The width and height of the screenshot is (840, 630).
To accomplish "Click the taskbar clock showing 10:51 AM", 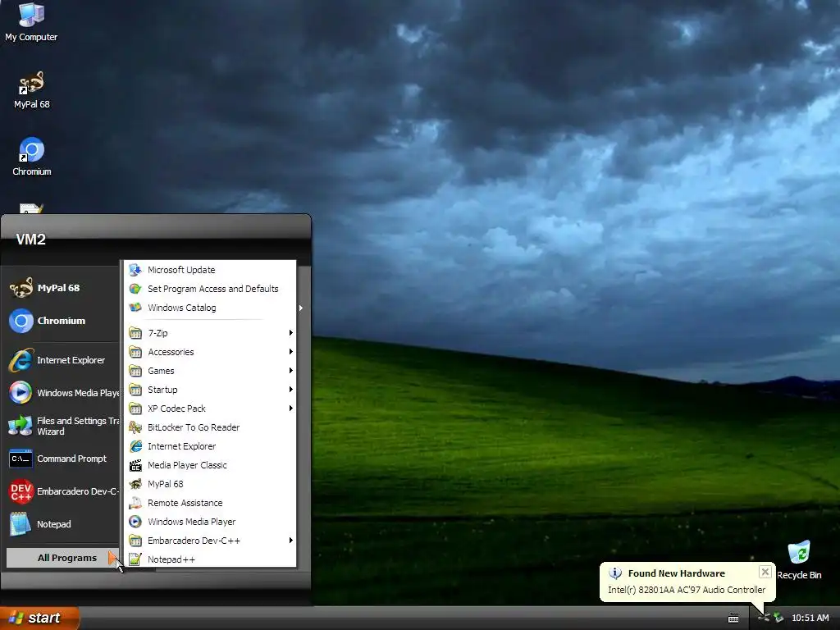I will (810, 619).
